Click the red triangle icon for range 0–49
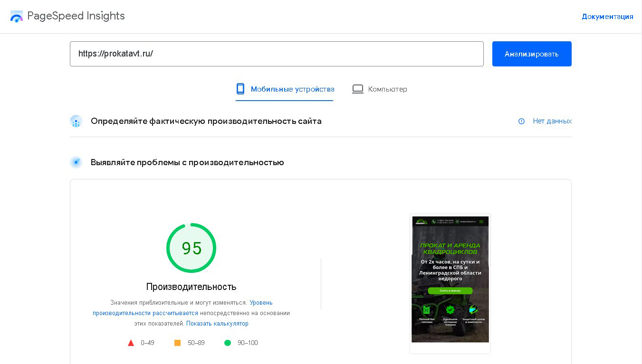 [x=131, y=343]
